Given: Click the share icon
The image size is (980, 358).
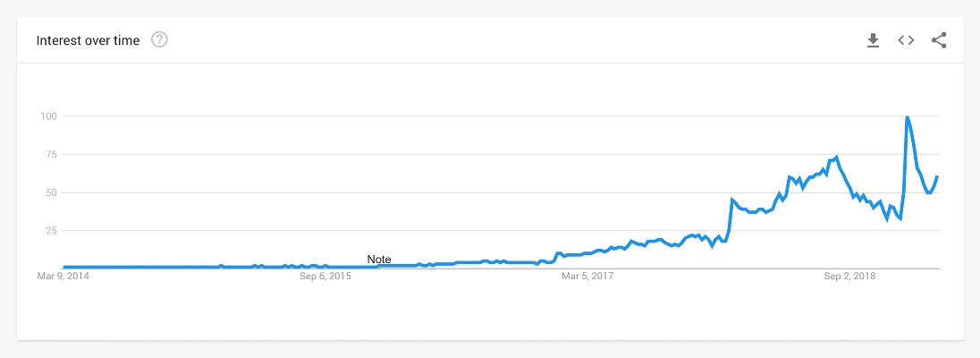Looking at the screenshot, I should coord(939,39).
